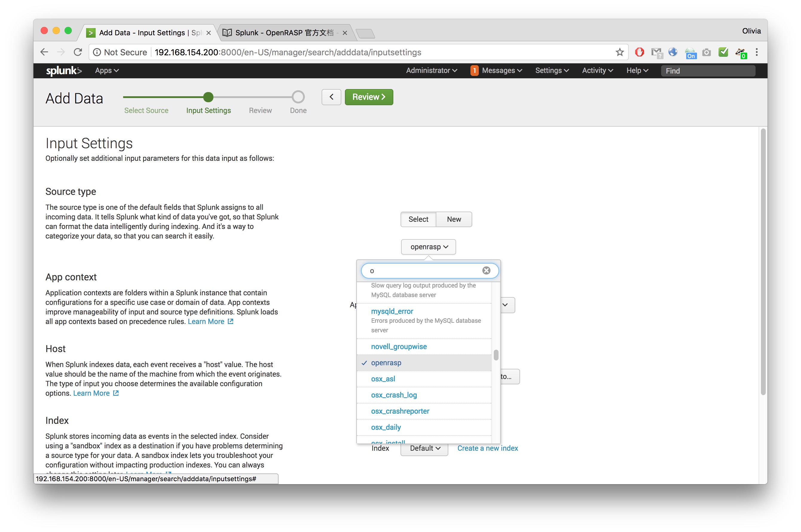The image size is (801, 532).
Task: Click the green Review button
Action: click(369, 97)
